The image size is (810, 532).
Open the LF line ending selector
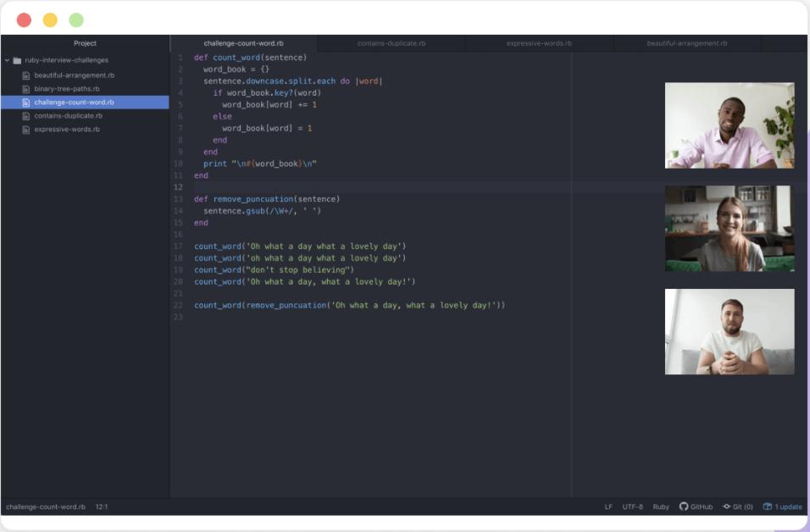click(x=608, y=507)
